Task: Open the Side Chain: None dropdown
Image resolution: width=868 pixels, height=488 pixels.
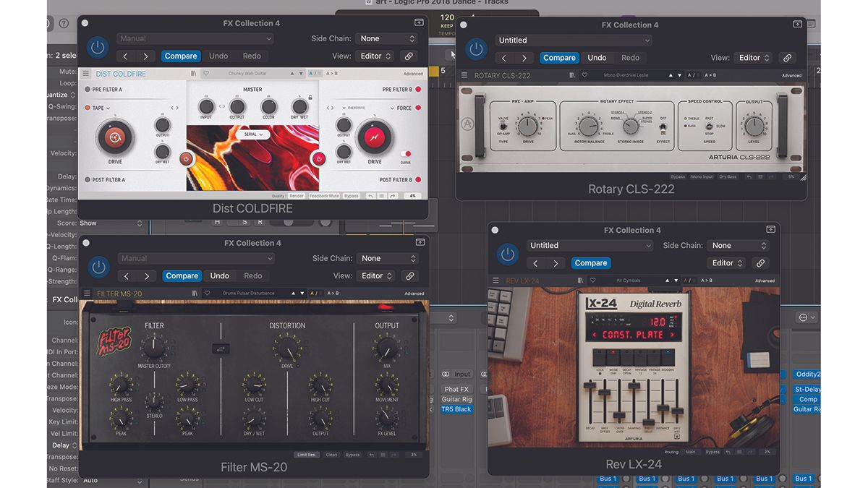Action: [x=387, y=38]
